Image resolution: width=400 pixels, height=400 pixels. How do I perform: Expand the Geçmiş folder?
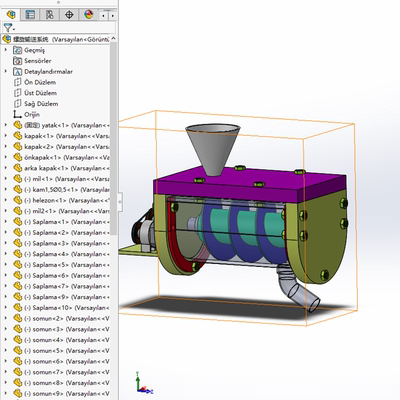coord(5,50)
